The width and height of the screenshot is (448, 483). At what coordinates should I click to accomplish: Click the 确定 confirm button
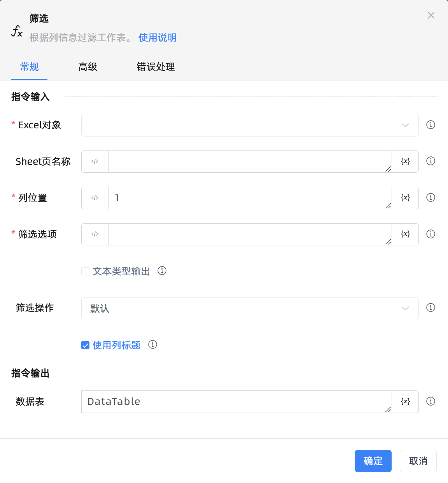point(373,461)
